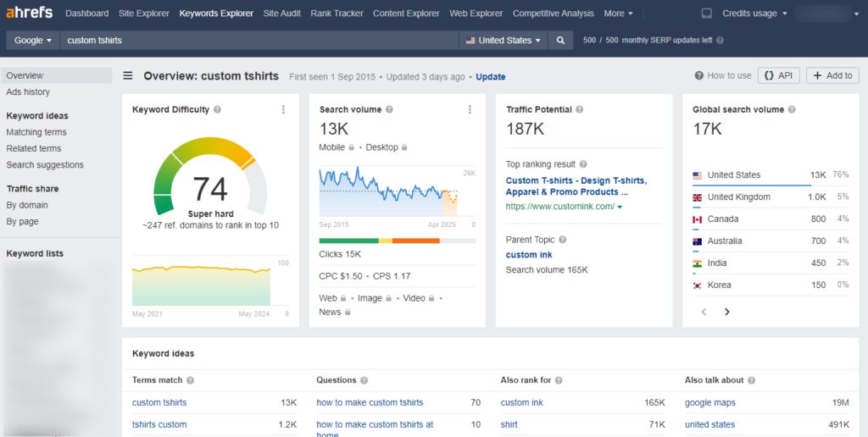868x437 pixels.
Task: Click Search volume help icon
Action: pyautogui.click(x=389, y=109)
